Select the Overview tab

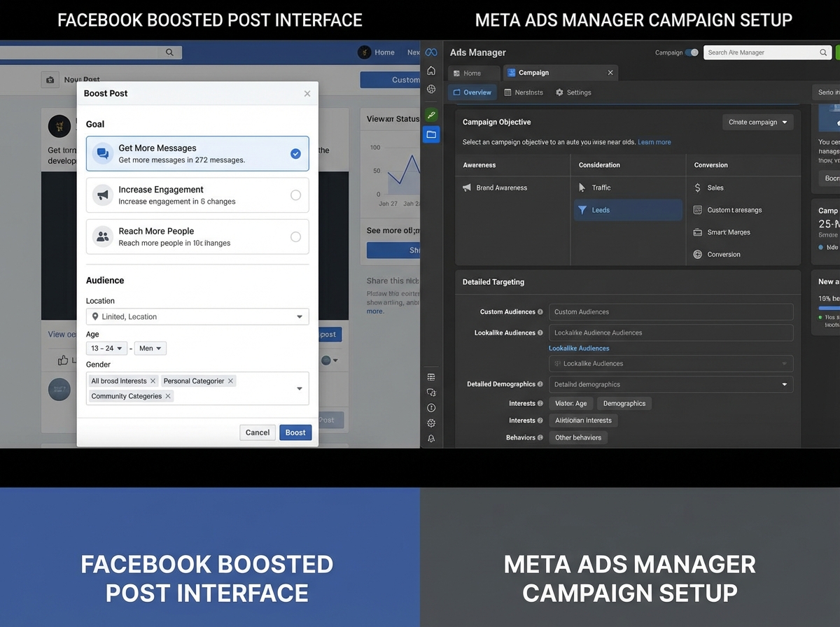tap(472, 92)
